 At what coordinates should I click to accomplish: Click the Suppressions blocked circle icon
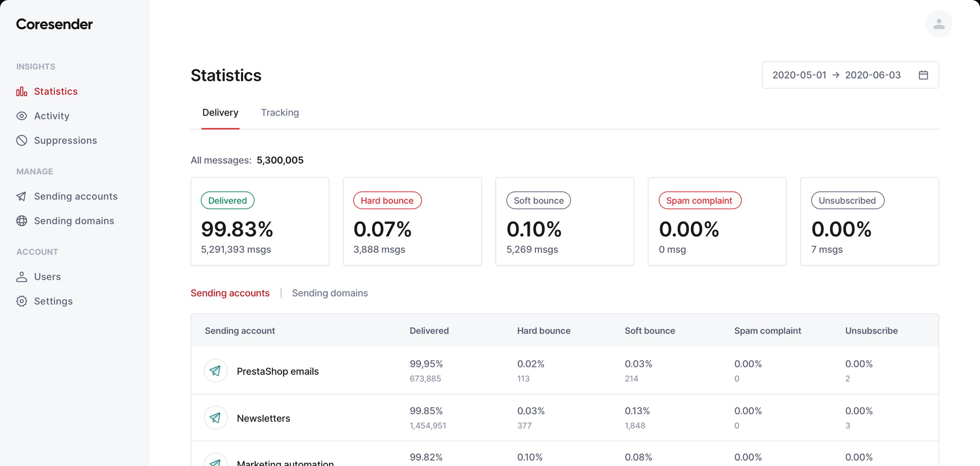coord(22,141)
